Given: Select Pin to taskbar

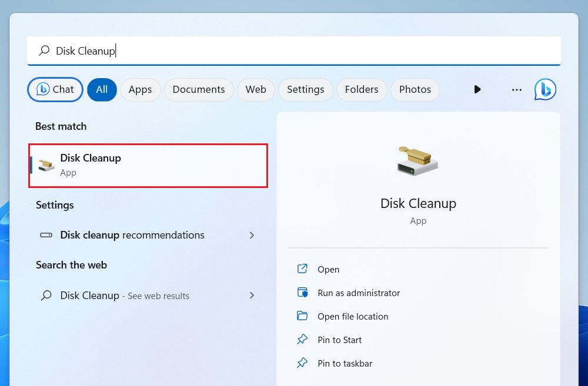Looking at the screenshot, I should click(x=345, y=364).
